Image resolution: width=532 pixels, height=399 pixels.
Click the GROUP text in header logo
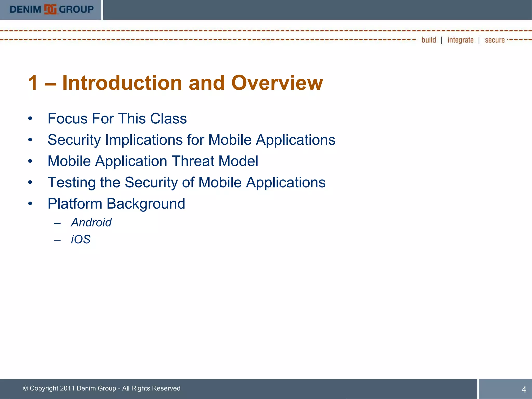tap(76, 10)
